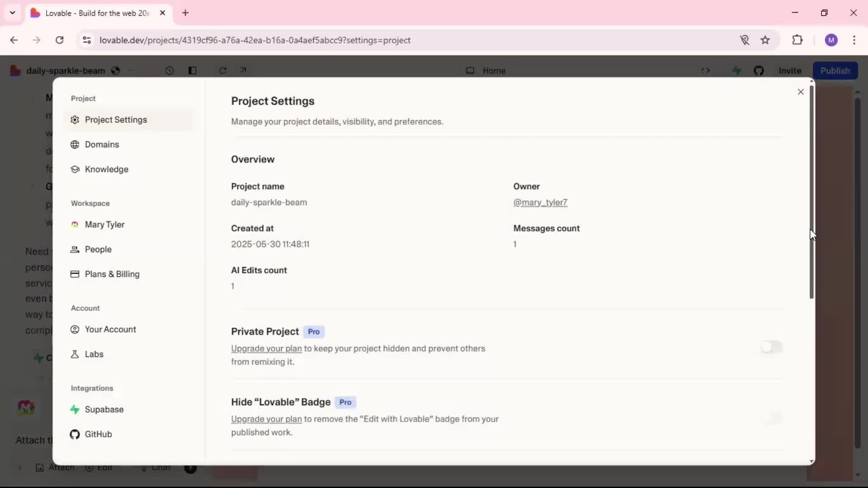Click the People icon in sidebar

pyautogui.click(x=75, y=249)
